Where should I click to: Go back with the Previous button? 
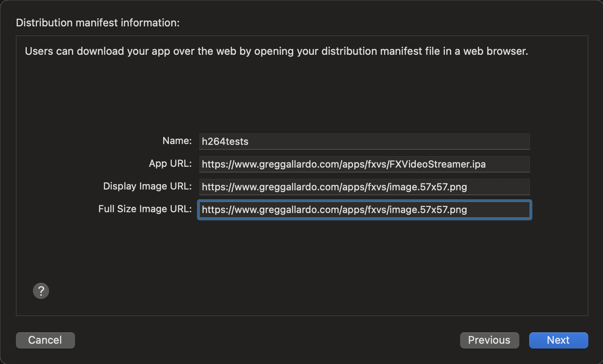489,340
